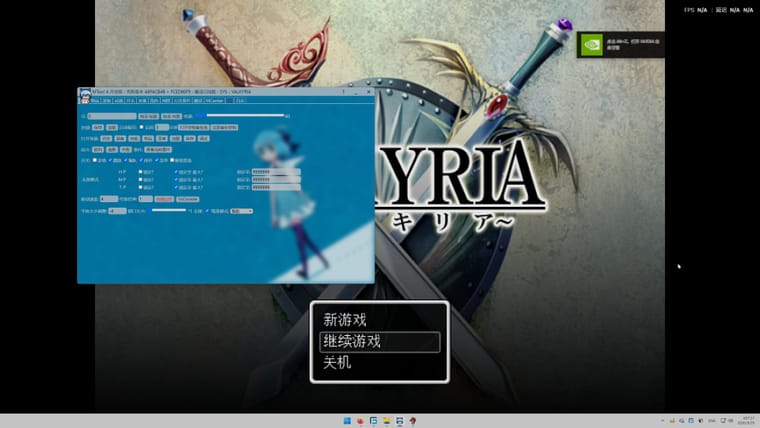This screenshot has height=428, width=760.
Task: Tick the HP 锁定 checkbox
Action: (x=141, y=172)
